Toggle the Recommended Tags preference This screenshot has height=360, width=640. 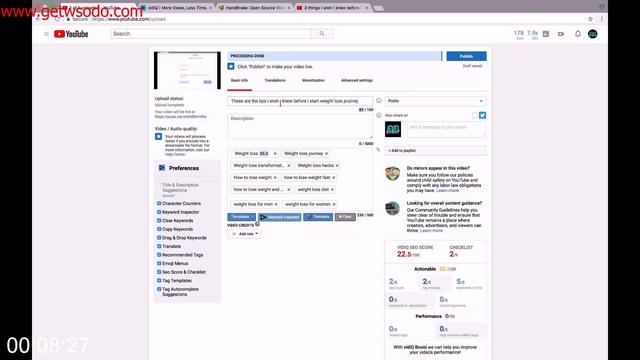click(x=159, y=255)
